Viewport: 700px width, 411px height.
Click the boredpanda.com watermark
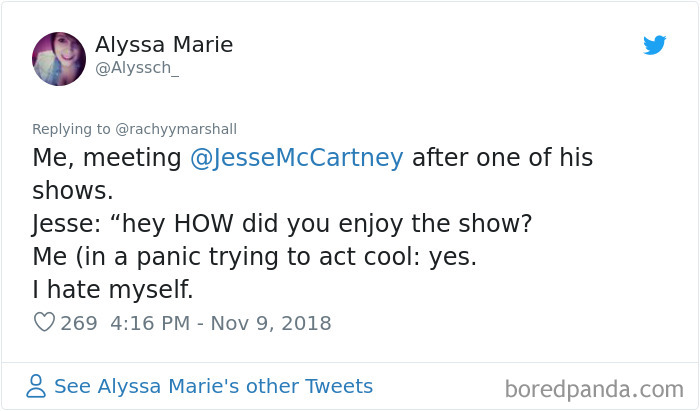594,387
